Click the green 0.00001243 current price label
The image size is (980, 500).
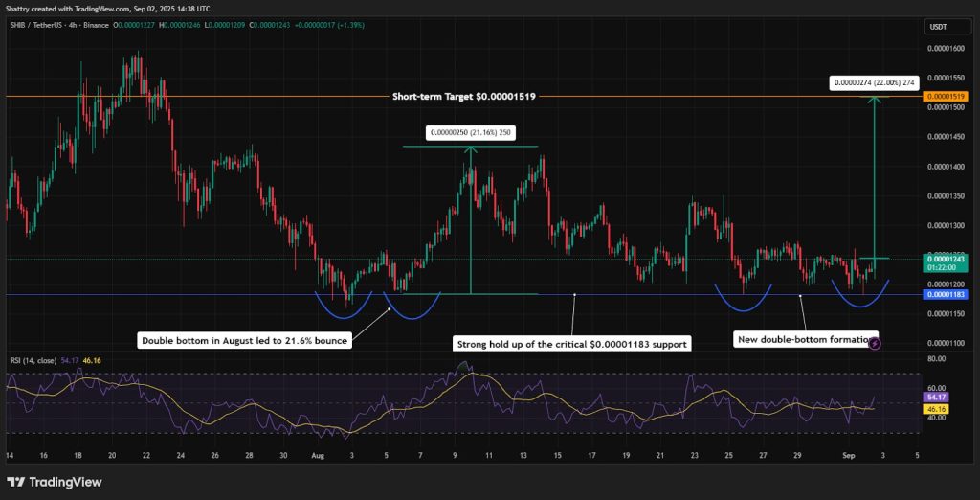pos(946,262)
